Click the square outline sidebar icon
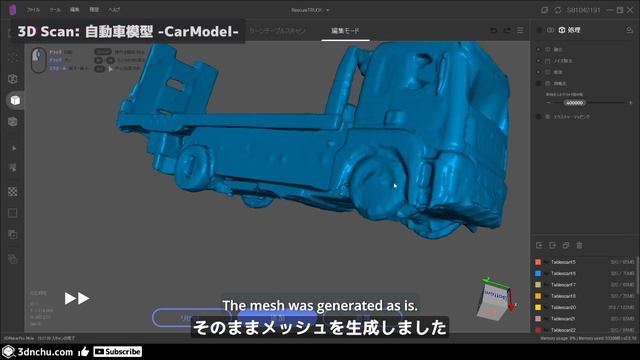This screenshot has width=640, height=360. (13, 213)
